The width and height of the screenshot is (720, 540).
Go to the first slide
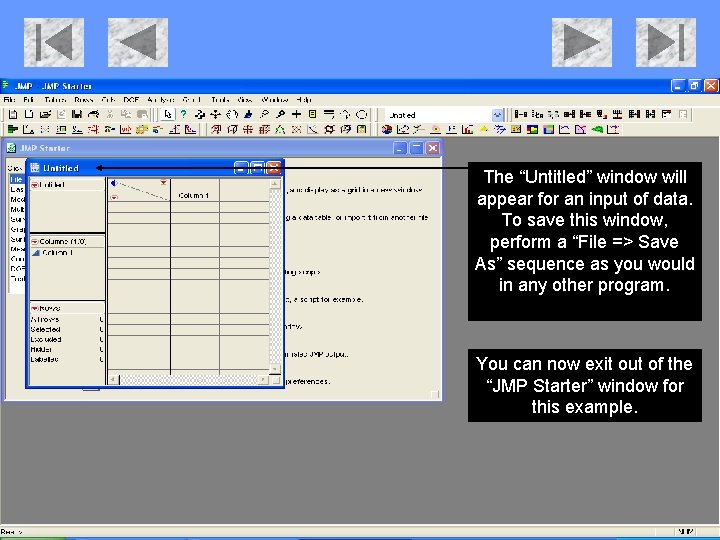click(x=54, y=42)
